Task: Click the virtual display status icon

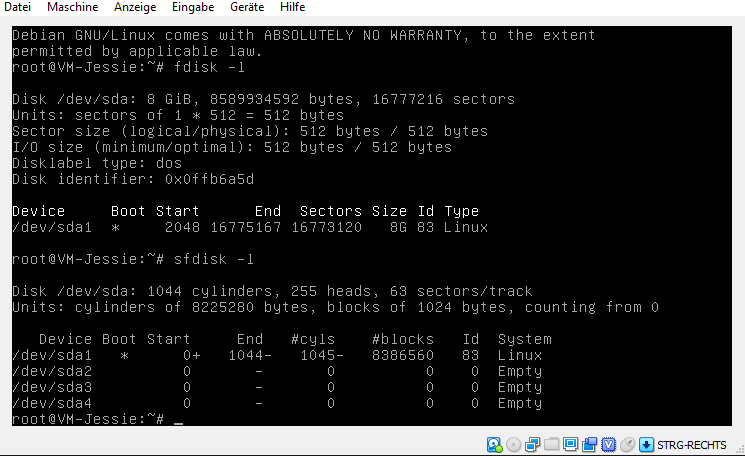Action: point(570,445)
